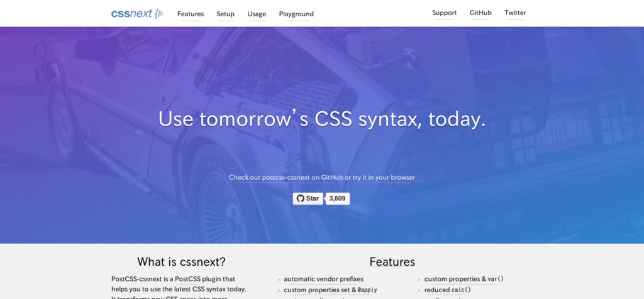The height and width of the screenshot is (299, 644).
Task: Open the Usage nav link
Action: coord(257,14)
